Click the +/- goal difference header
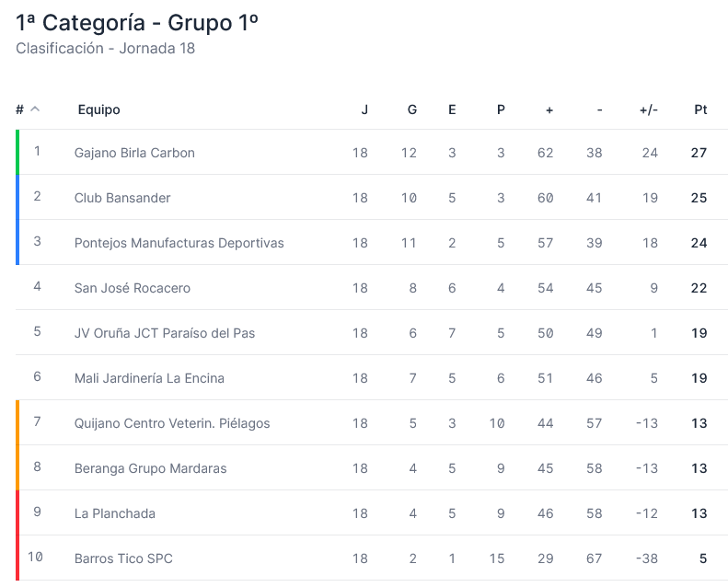Viewport: 728px width, 587px height. coord(649,109)
